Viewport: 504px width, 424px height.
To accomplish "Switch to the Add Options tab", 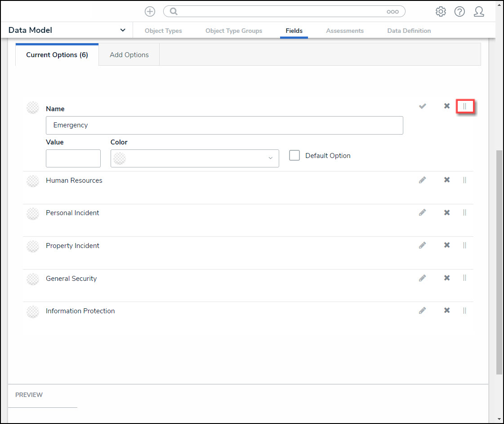I will (x=129, y=55).
